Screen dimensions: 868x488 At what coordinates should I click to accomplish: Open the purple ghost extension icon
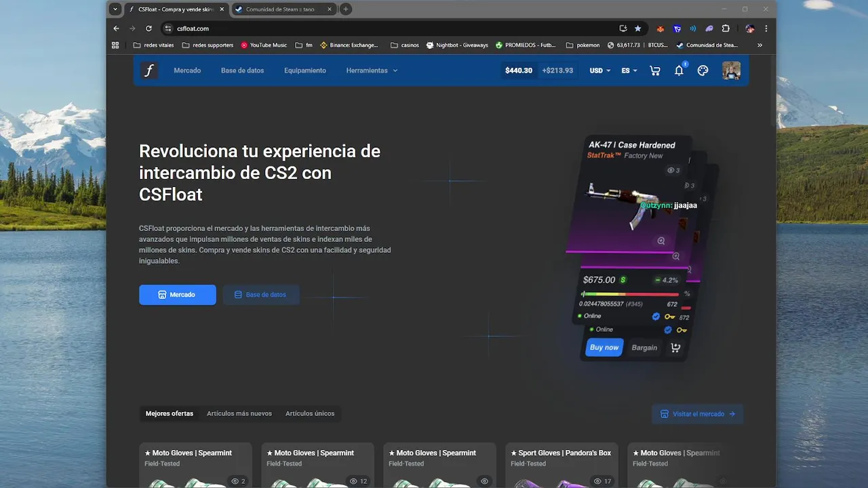[709, 28]
